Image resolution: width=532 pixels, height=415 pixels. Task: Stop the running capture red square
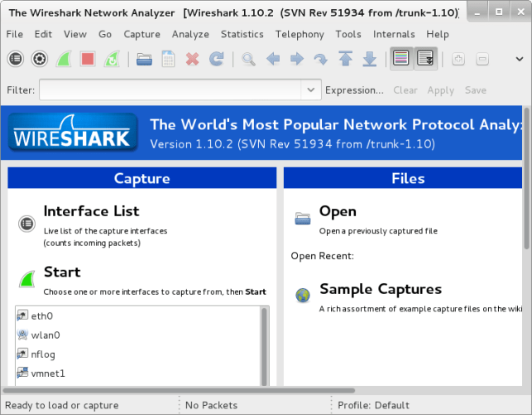[x=88, y=59]
